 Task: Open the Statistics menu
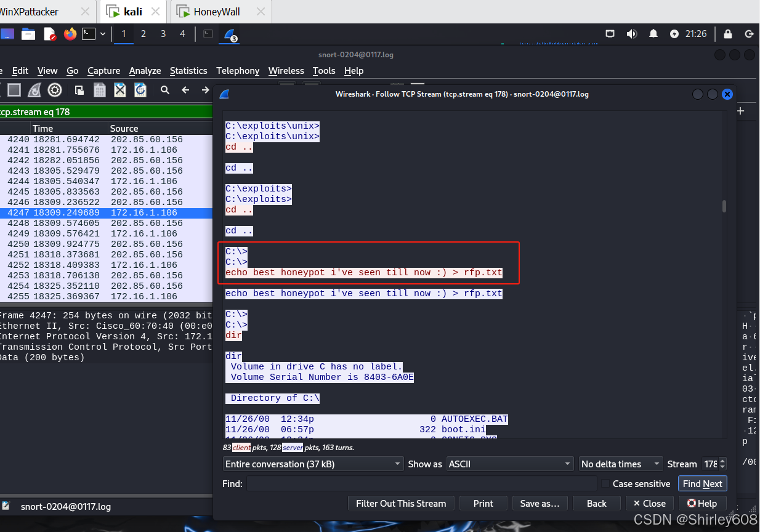[x=188, y=70]
